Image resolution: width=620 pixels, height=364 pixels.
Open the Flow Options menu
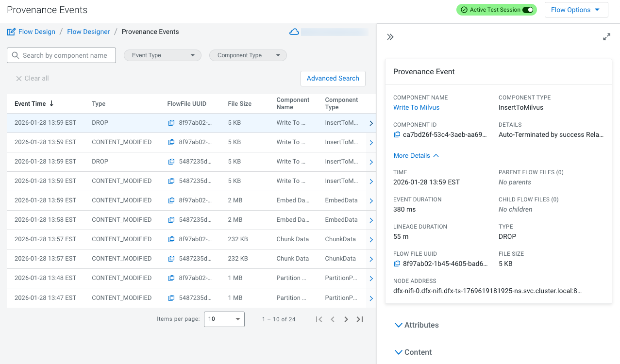point(576,10)
